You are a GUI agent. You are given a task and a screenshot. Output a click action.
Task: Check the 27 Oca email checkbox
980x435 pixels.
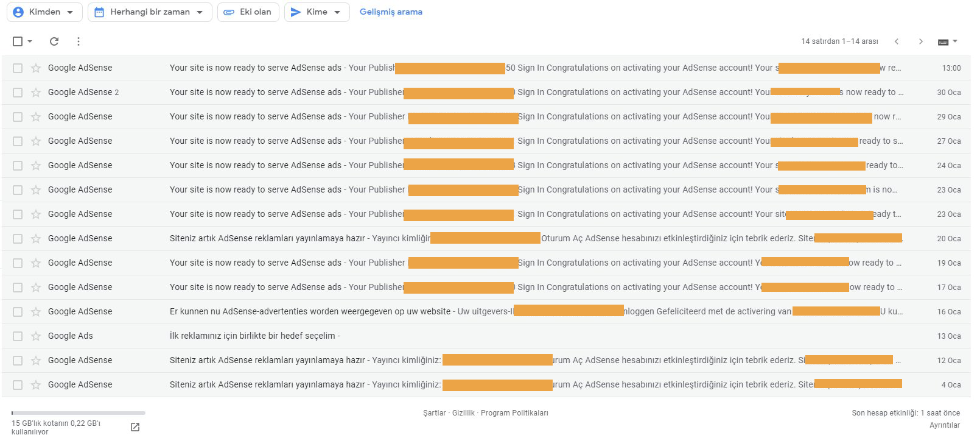[x=18, y=141]
